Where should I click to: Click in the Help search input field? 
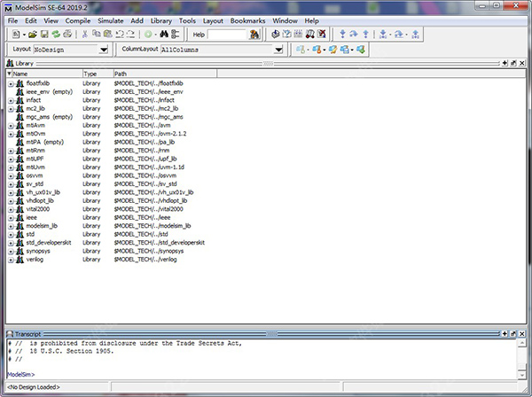(227, 34)
